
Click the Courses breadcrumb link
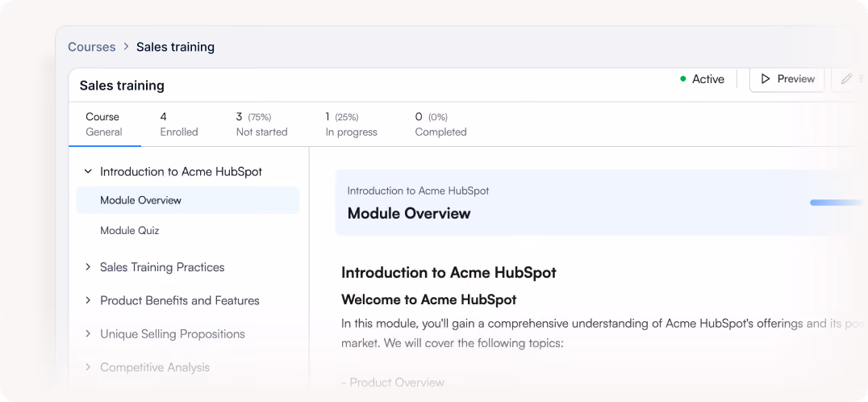(x=91, y=47)
